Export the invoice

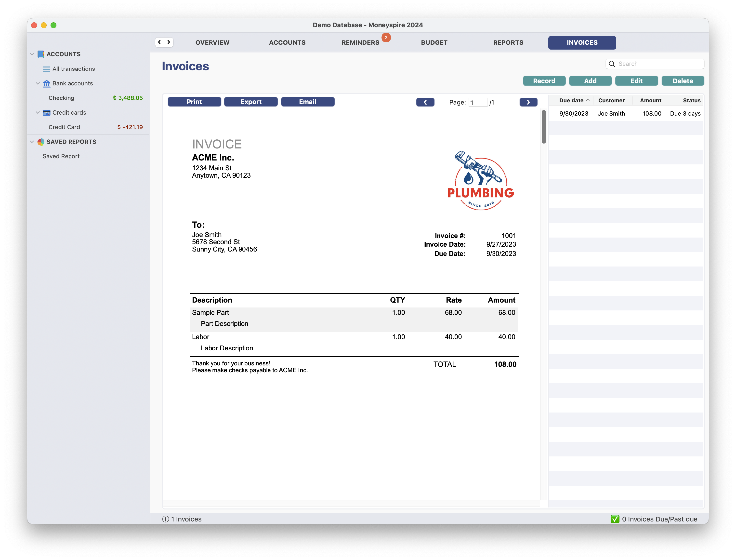click(250, 102)
